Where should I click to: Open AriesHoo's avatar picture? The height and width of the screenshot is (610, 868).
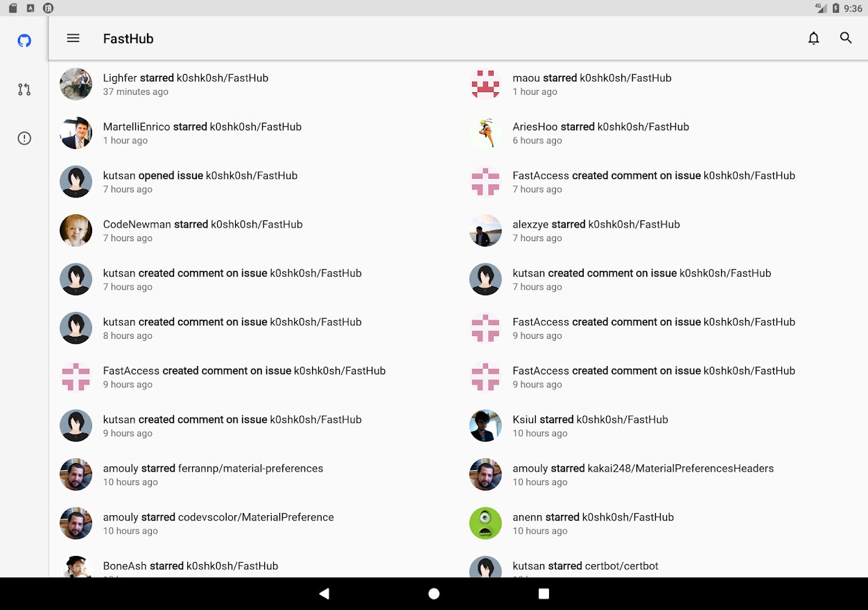[x=485, y=133]
